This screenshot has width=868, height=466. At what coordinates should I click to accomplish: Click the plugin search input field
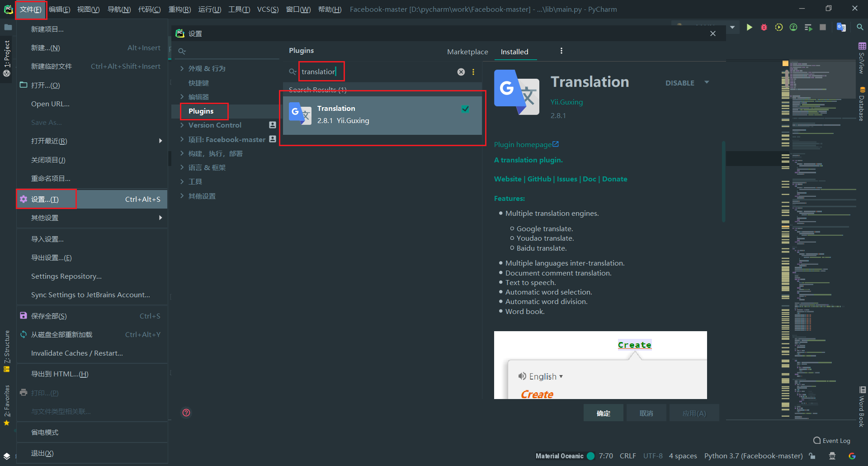(377, 72)
